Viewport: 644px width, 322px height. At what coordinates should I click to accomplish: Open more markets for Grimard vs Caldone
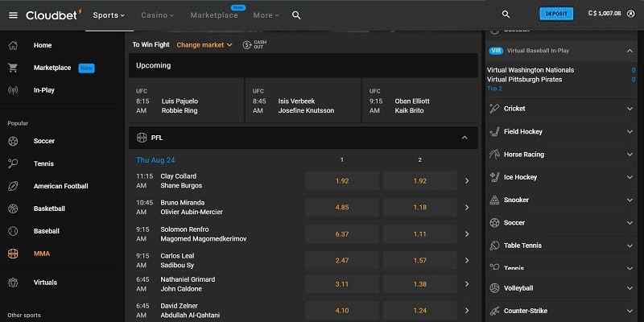467,284
